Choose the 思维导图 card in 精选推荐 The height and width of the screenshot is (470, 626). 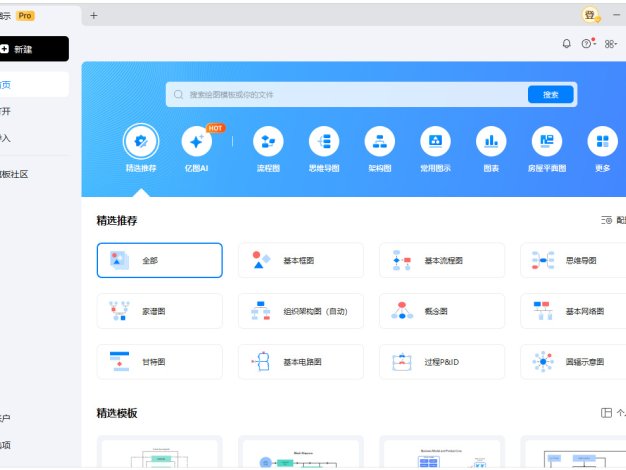point(574,260)
